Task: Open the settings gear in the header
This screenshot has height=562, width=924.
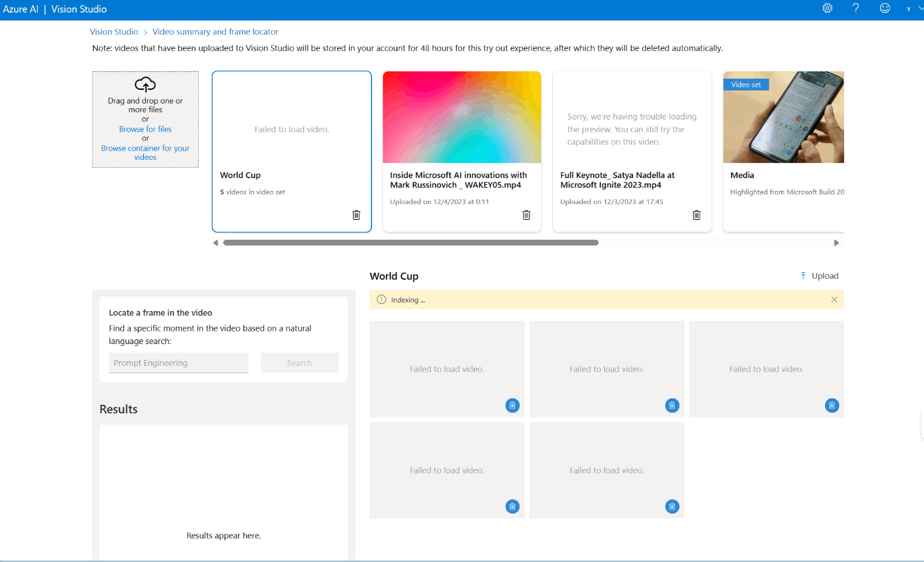Action: [x=828, y=9]
